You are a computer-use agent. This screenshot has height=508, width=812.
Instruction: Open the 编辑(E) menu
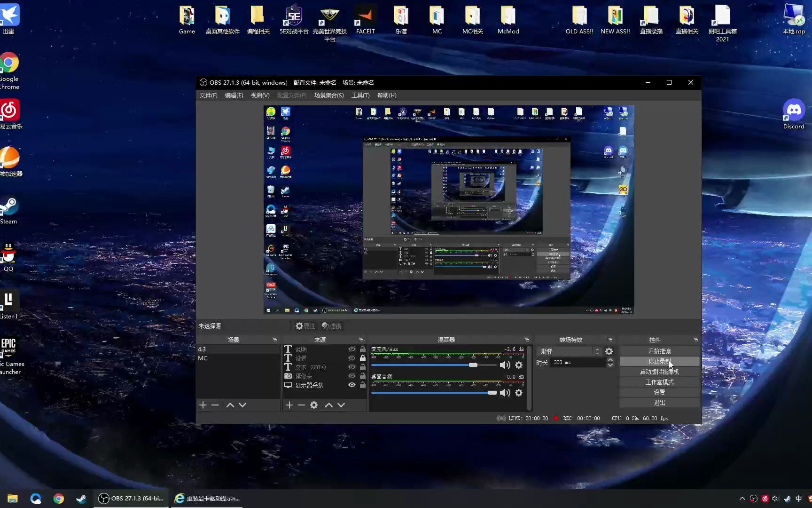click(234, 95)
